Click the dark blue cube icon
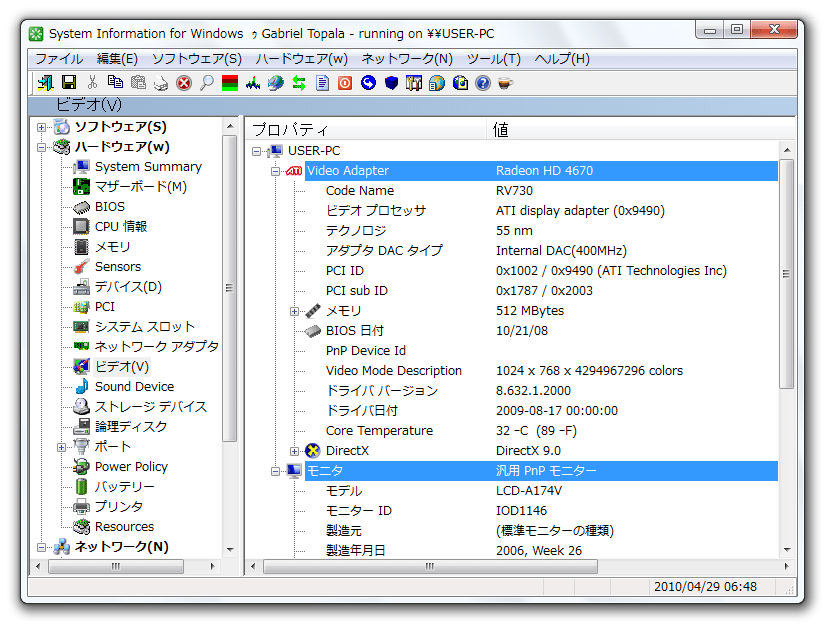Screen dimensions: 828x628 click(391, 83)
